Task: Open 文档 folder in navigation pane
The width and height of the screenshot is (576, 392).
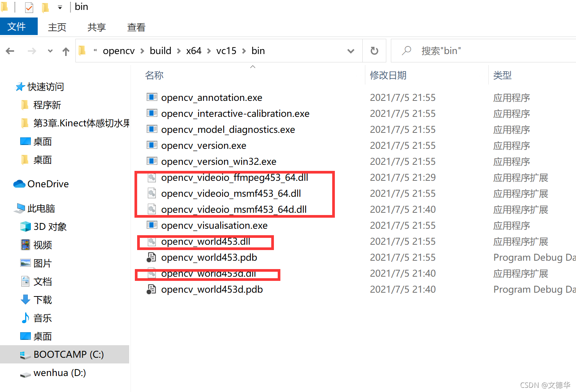Action: point(42,282)
